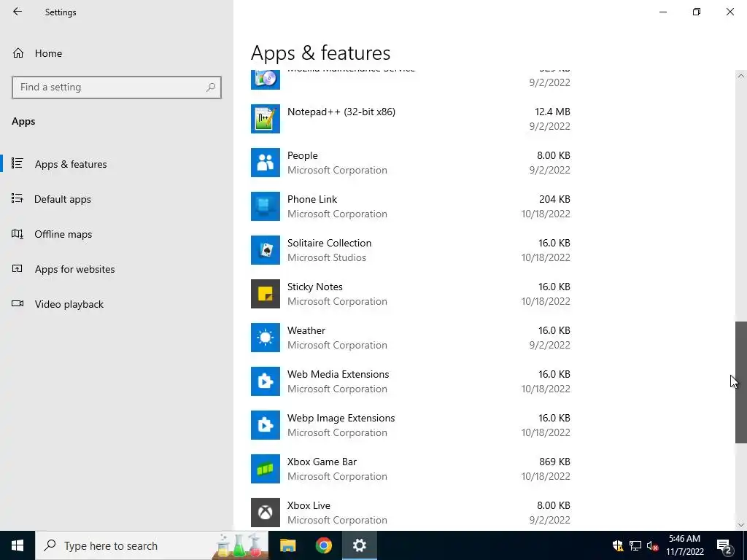
Task: Select the Solitaire Collection entry
Action: tap(411, 251)
